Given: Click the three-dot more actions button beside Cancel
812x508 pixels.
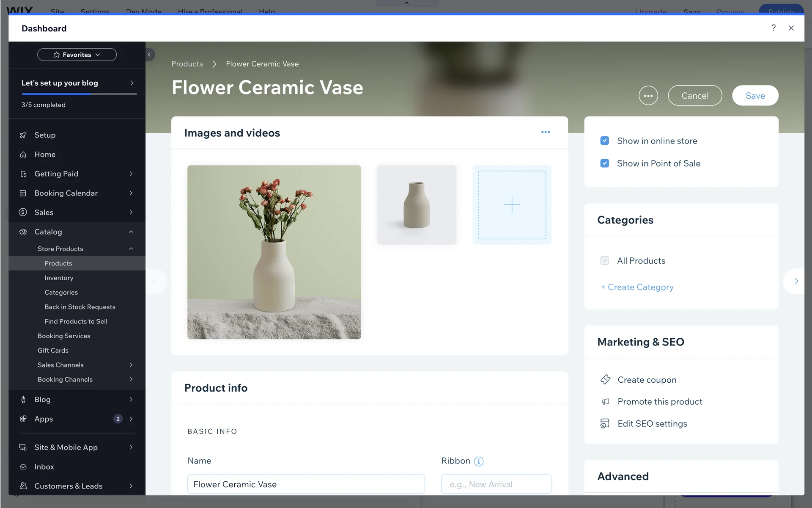Looking at the screenshot, I should point(648,96).
